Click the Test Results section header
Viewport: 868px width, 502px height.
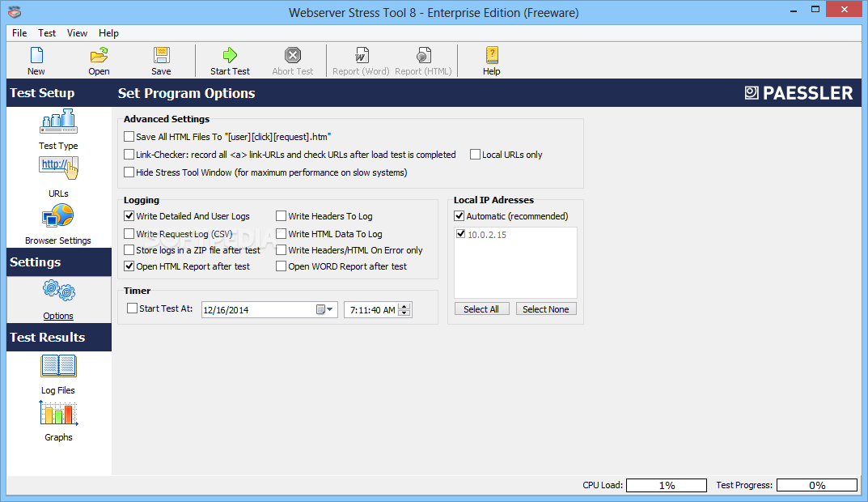tap(59, 337)
